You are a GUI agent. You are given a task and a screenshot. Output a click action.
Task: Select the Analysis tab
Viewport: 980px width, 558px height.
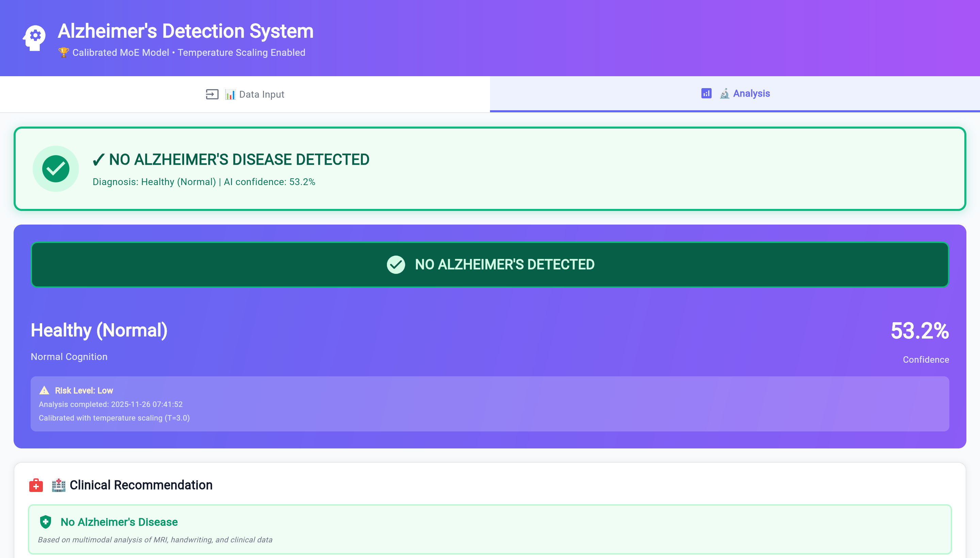735,94
